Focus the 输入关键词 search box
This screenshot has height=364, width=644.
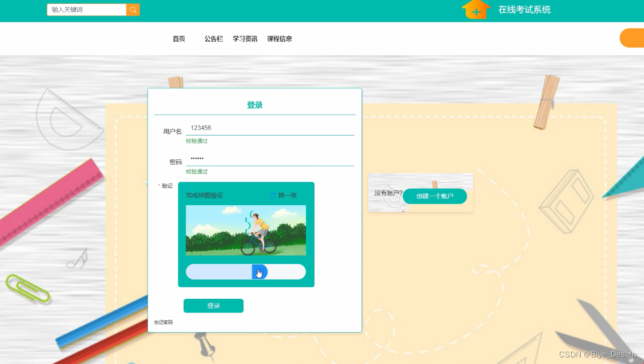point(87,10)
